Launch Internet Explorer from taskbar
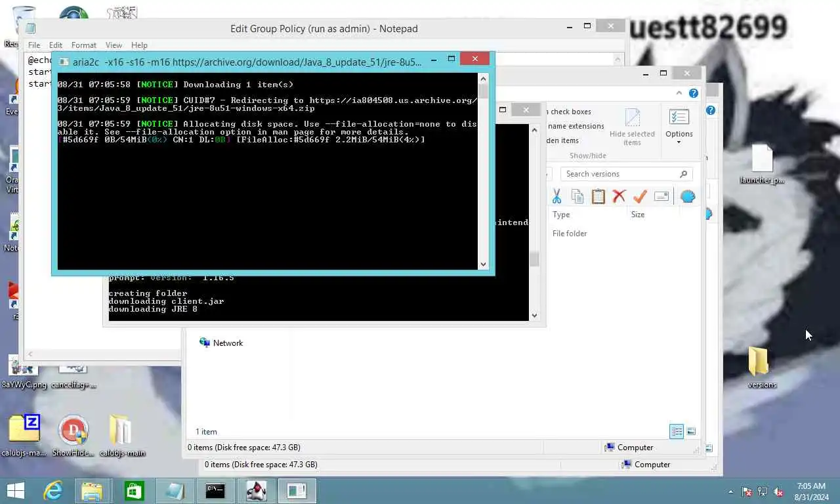The height and width of the screenshot is (504, 840). click(x=52, y=491)
